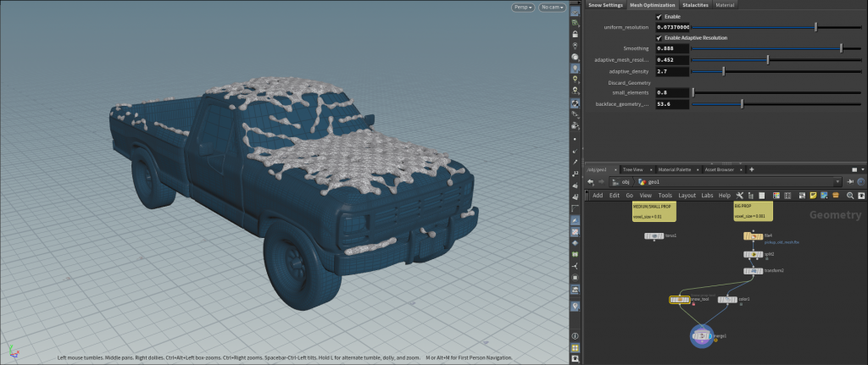Click the color palette icon in network toolbar

776,196
